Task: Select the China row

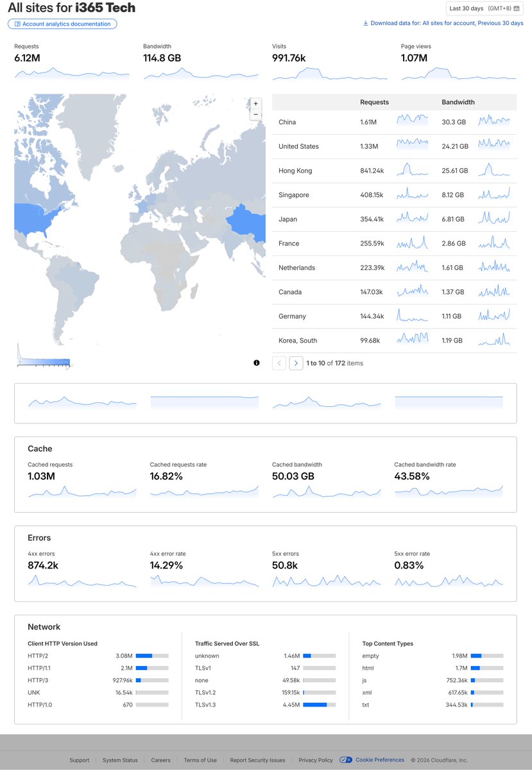Action: (395, 122)
